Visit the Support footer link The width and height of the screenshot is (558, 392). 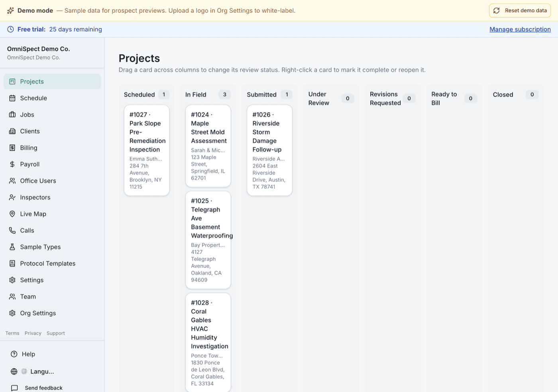[x=56, y=333]
